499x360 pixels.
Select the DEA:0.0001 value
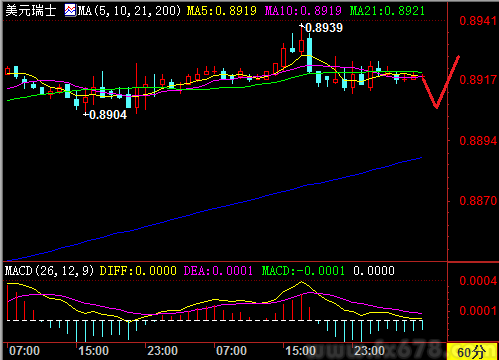[218, 271]
